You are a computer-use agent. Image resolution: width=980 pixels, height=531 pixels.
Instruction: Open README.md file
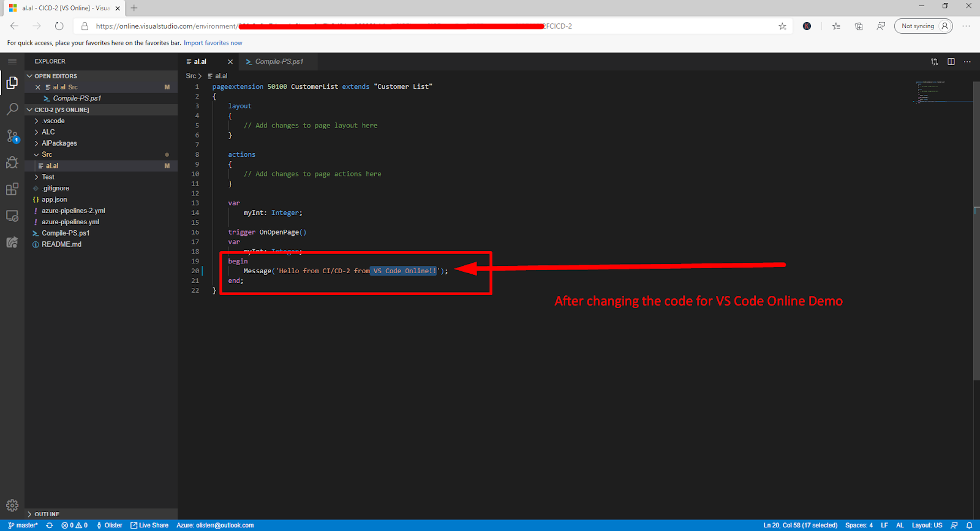point(101,244)
